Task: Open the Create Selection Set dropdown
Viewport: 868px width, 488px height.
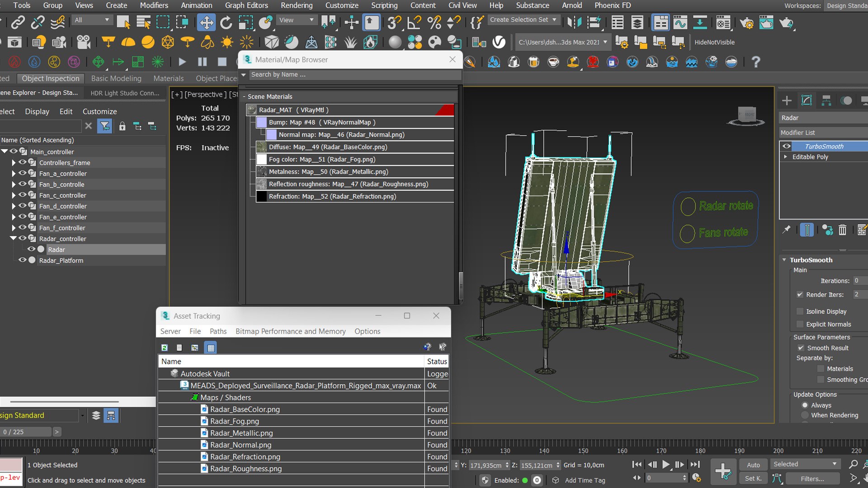Action: click(x=554, y=19)
